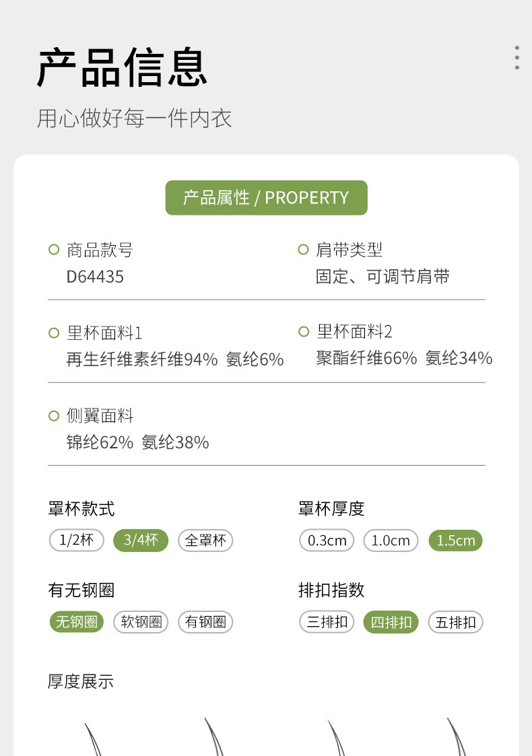Select the 1.5cm cup thickness
Screen dimensions: 532x756
pos(456,540)
